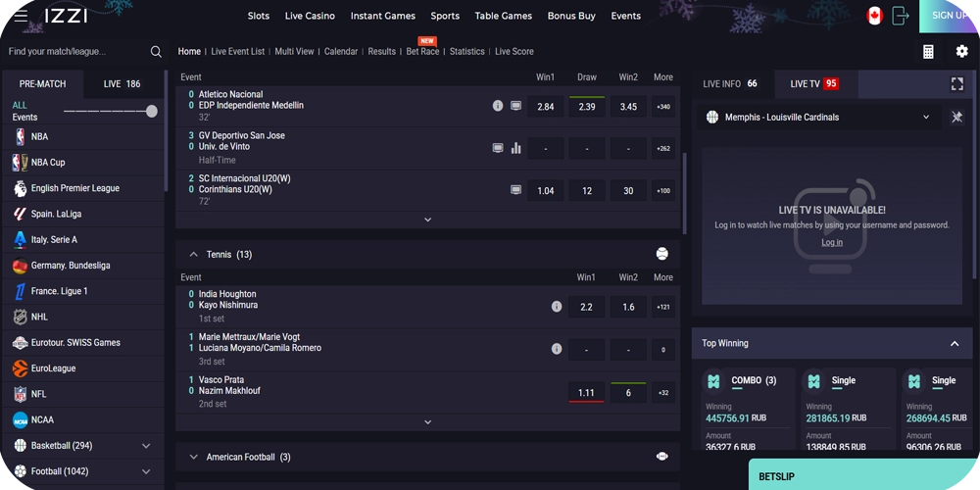Switch to the LIVE 186 tab
Image resolution: width=980 pixels, height=490 pixels.
122,84
